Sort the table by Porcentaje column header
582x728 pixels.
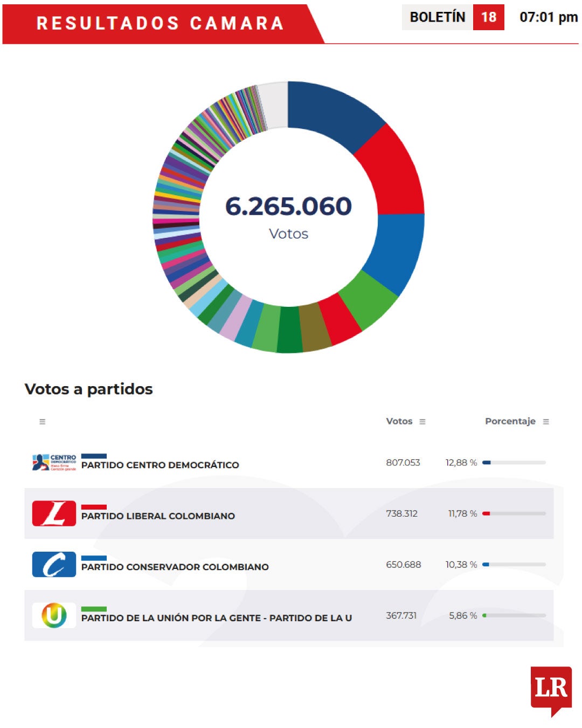(510, 421)
